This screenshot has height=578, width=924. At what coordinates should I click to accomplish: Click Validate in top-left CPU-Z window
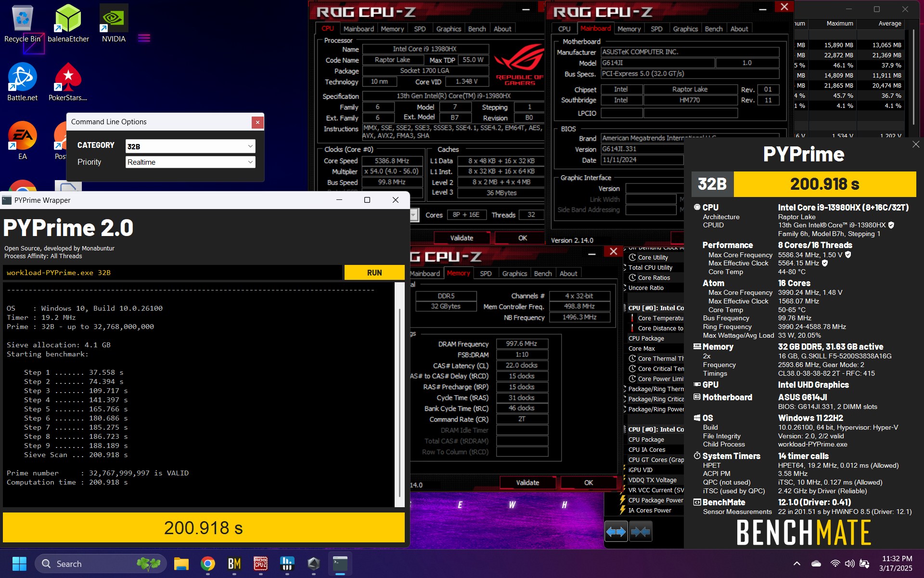(462, 238)
